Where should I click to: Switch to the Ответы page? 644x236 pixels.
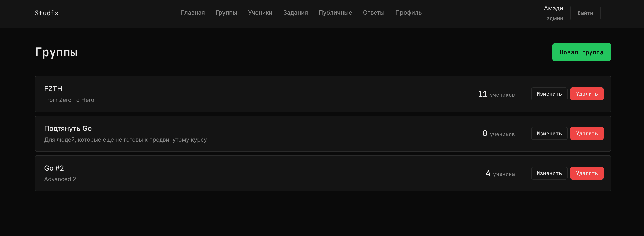[374, 13]
